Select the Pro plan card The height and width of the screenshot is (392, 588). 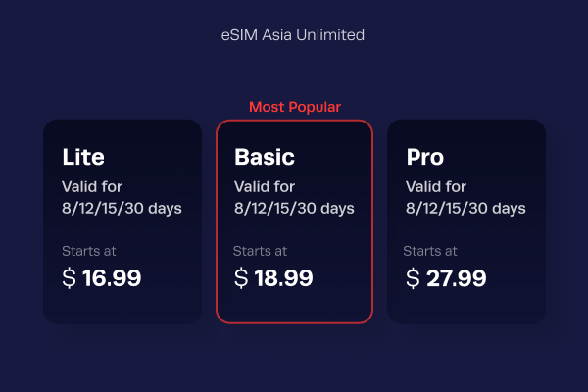click(466, 221)
